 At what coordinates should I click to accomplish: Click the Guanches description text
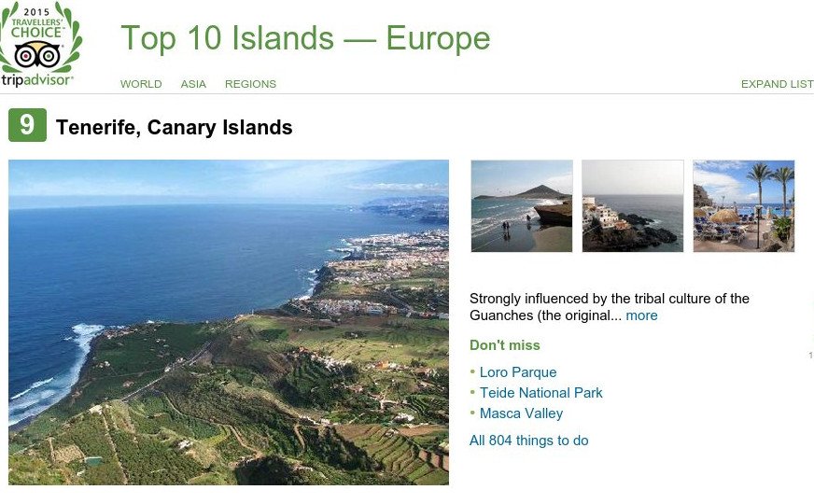pyautogui.click(x=609, y=299)
